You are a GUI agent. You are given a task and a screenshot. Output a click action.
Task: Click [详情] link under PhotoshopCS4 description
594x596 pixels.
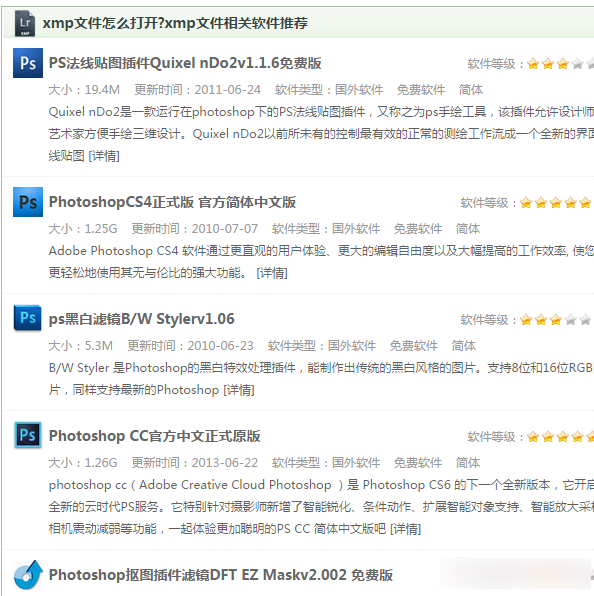[x=272, y=273]
